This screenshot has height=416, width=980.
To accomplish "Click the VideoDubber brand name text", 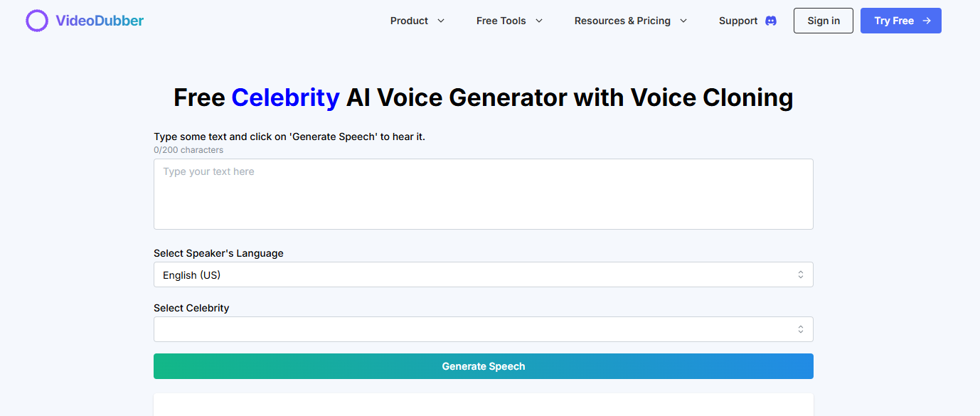I will pyautogui.click(x=100, y=21).
